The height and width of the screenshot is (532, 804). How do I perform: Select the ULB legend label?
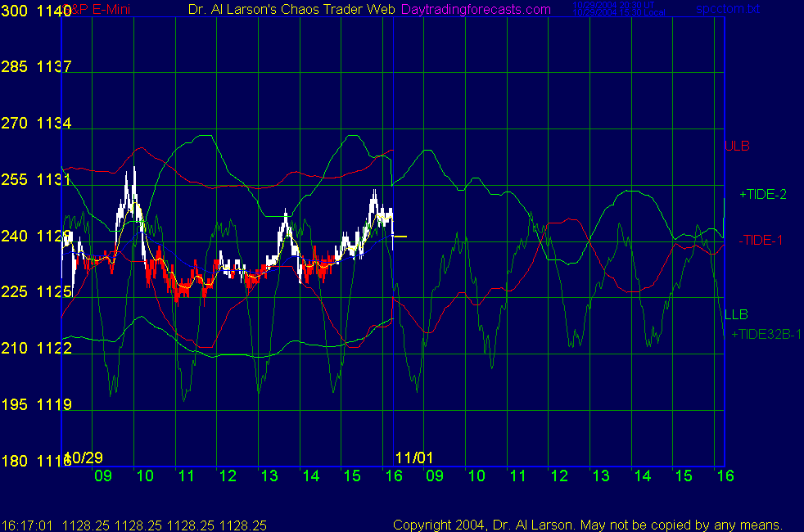(x=737, y=147)
